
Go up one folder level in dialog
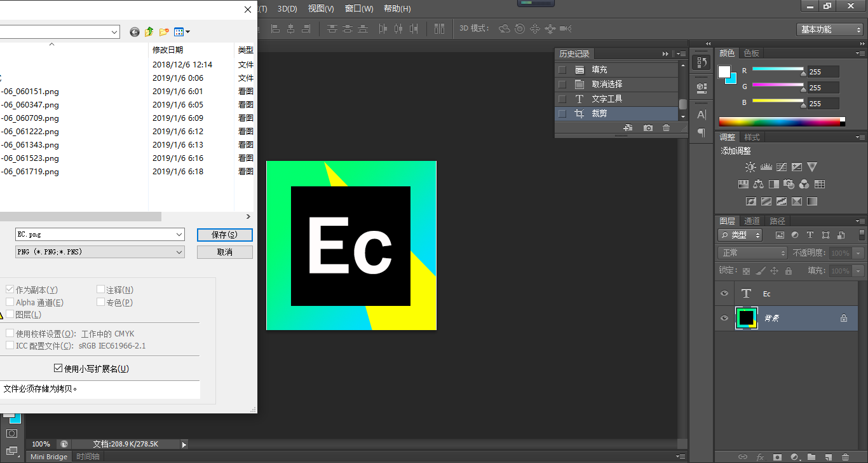click(x=149, y=32)
